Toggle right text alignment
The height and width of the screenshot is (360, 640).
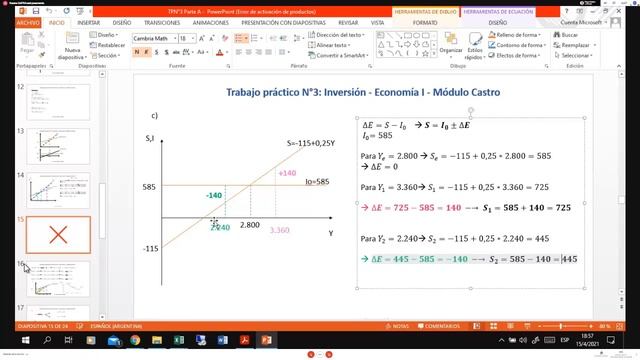[258, 52]
